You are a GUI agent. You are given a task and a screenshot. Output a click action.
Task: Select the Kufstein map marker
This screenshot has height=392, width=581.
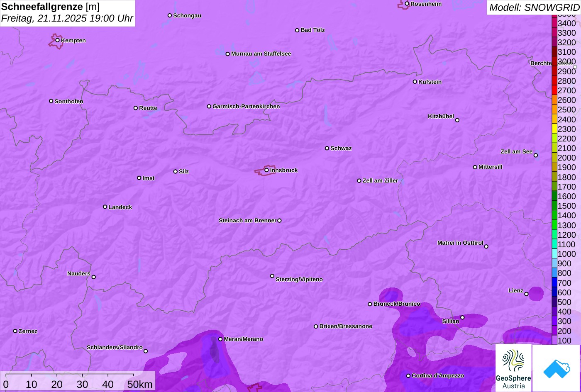coord(415,82)
